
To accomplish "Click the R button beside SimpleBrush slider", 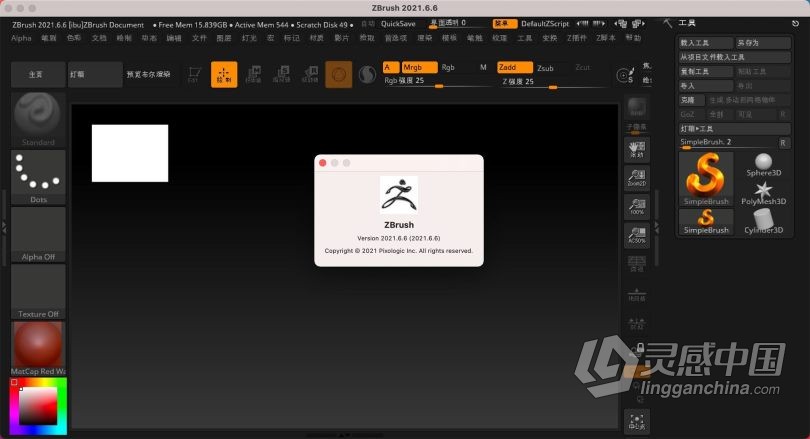I will (784, 143).
